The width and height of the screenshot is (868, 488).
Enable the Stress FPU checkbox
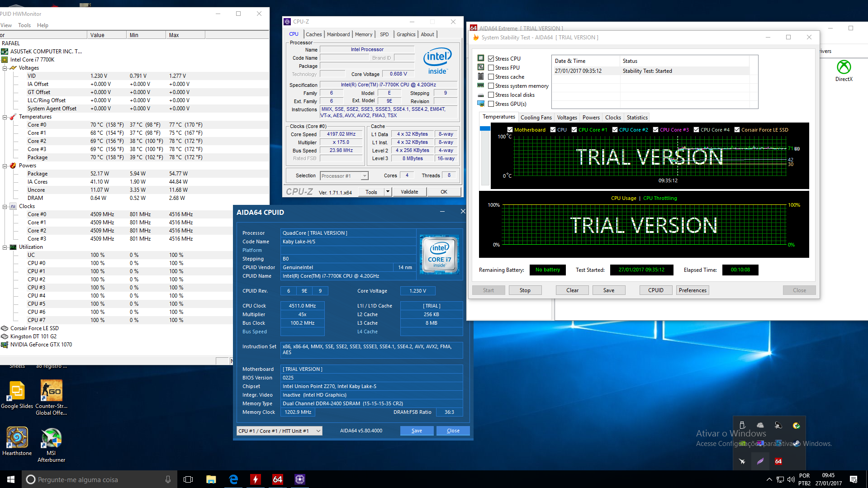(491, 68)
